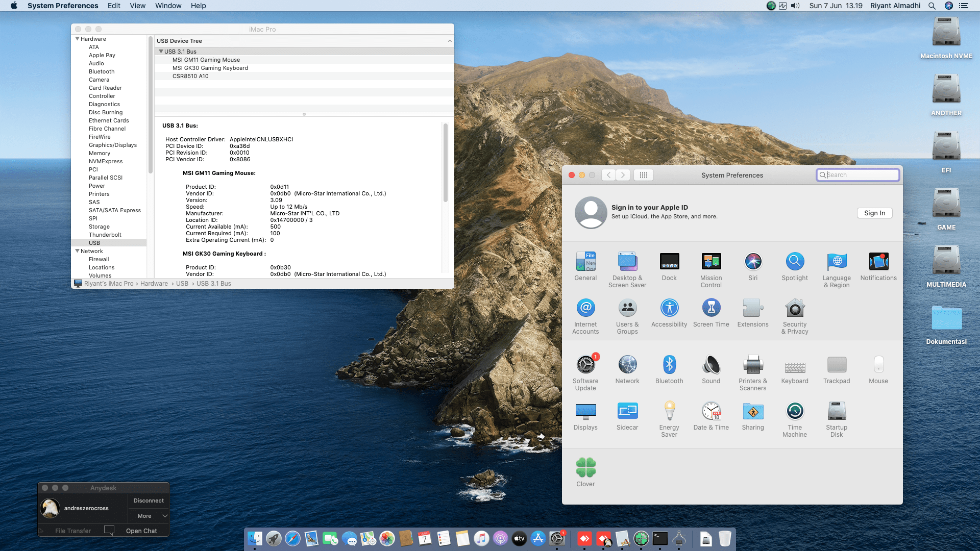Open Energy Saver preferences
The width and height of the screenshot is (980, 551).
(x=669, y=419)
